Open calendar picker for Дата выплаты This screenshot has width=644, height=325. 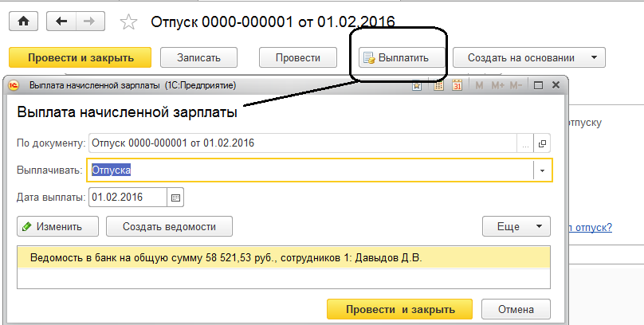176,197
